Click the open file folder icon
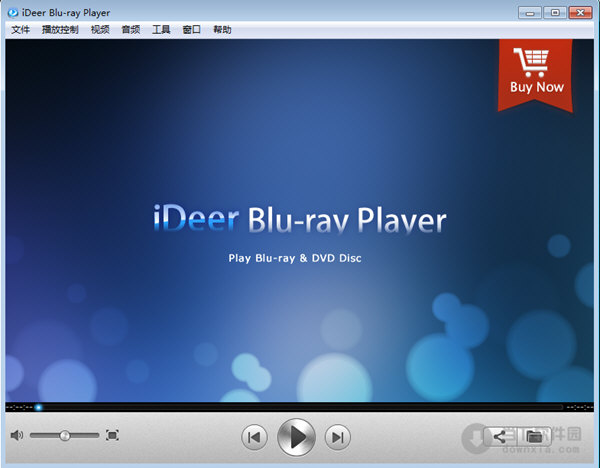 [x=534, y=437]
